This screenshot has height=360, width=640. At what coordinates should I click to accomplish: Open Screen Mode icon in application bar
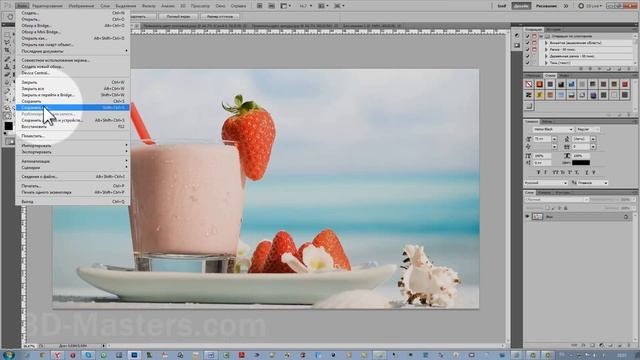(339, 6)
